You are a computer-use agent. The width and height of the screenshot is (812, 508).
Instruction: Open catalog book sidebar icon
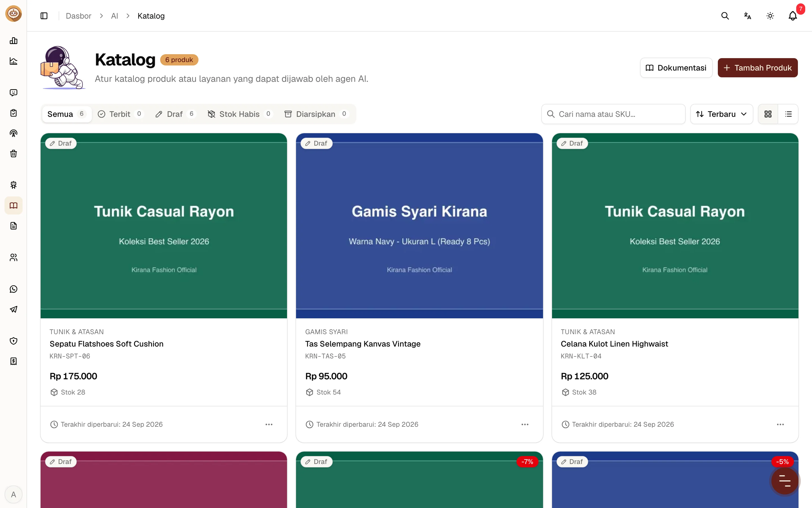point(14,205)
